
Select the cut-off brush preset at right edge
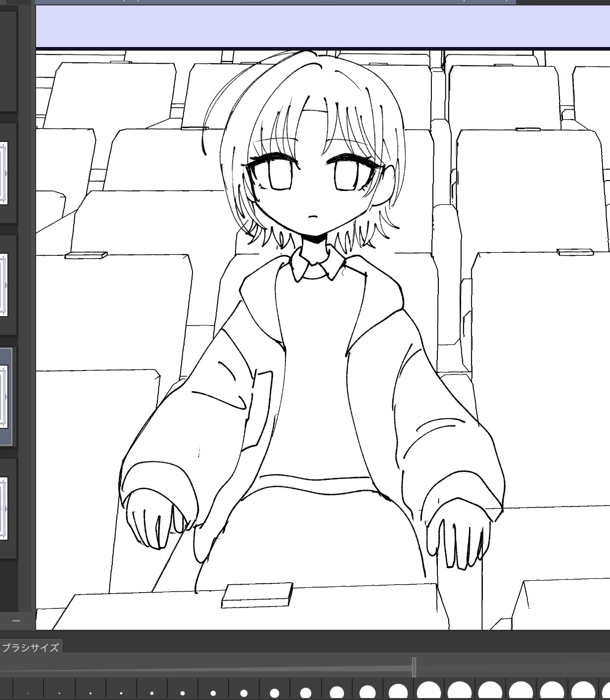point(606,691)
